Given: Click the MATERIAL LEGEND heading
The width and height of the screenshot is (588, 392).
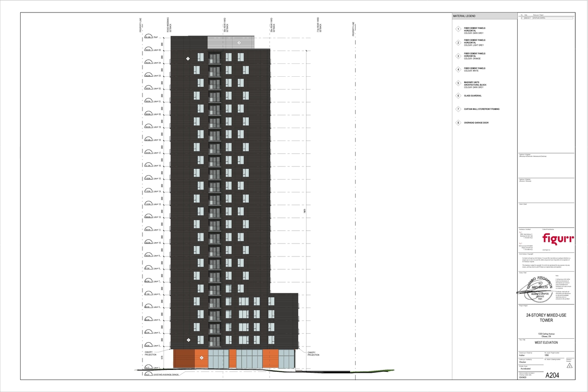Looking at the screenshot, I should (x=464, y=16).
